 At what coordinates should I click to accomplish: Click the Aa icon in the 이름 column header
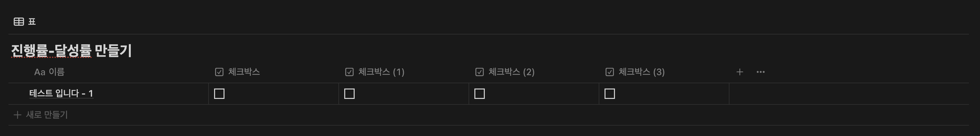tap(40, 72)
